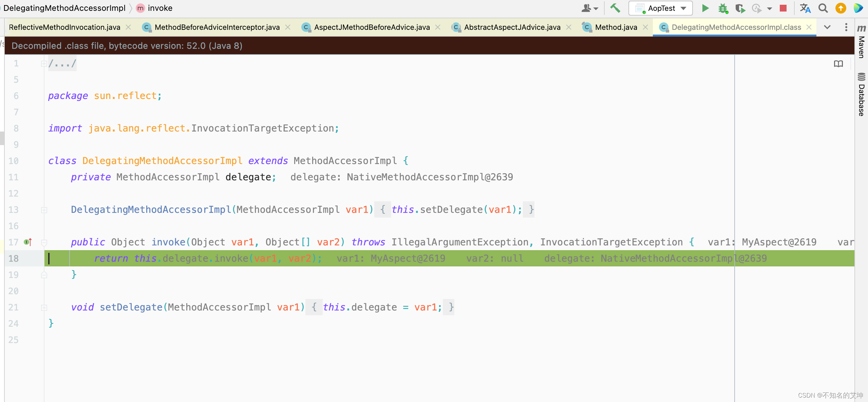Expand folded constructor on line 13

click(44, 210)
